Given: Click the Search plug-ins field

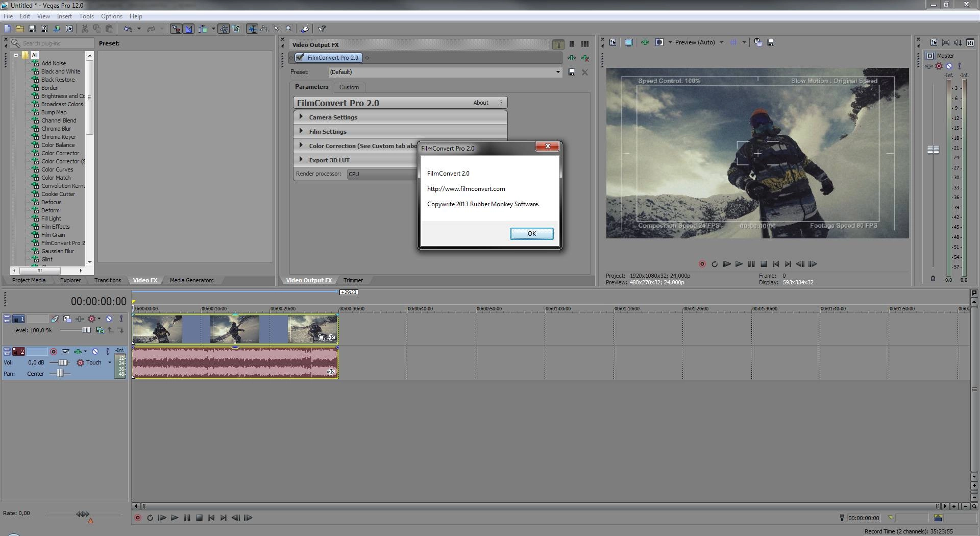Looking at the screenshot, I should [x=52, y=43].
